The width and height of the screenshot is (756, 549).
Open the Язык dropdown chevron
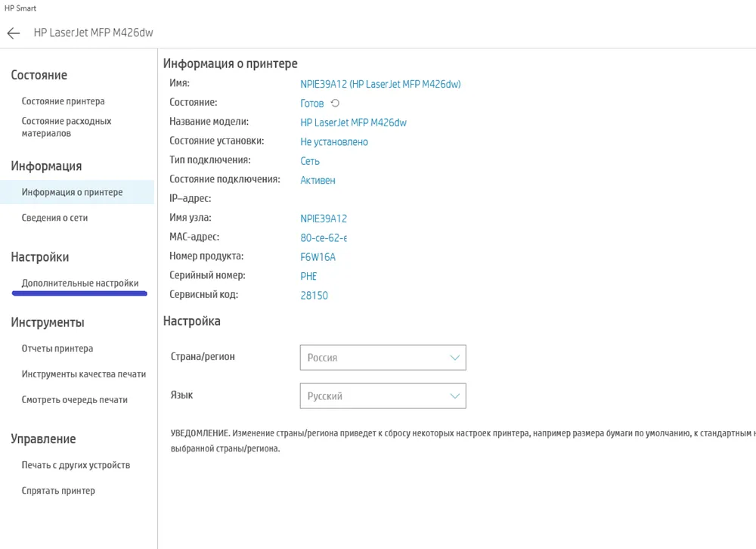coord(454,396)
